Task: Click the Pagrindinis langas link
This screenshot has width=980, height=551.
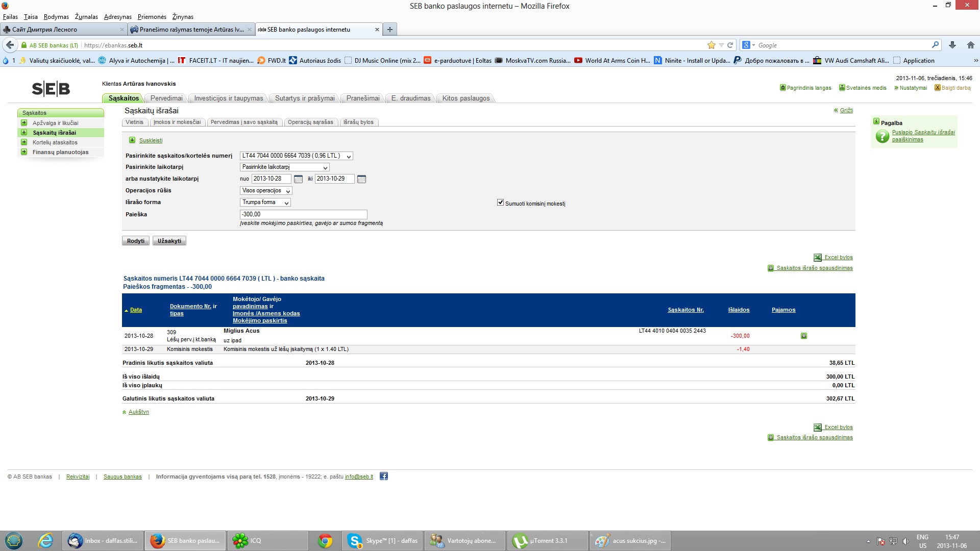Action: pyautogui.click(x=809, y=88)
